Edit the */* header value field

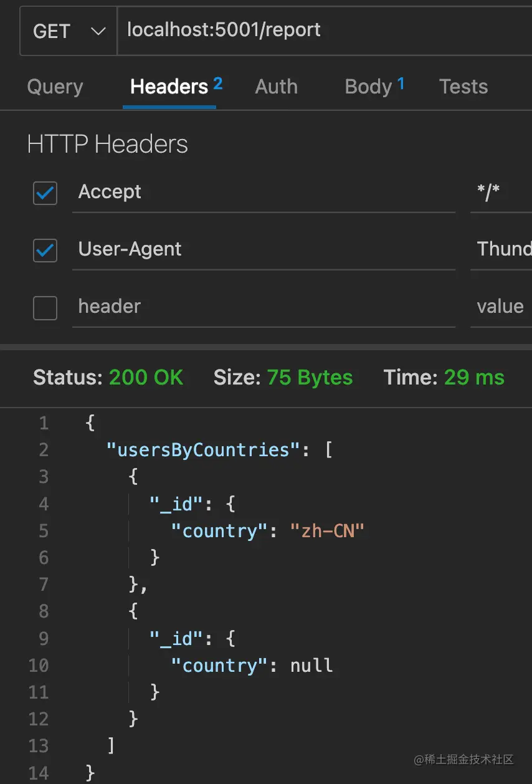500,192
